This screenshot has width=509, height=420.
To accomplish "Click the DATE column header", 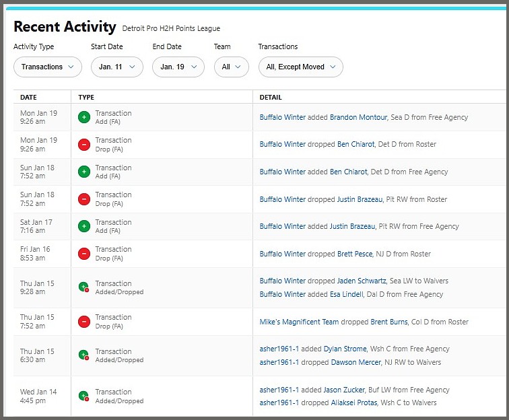I will [29, 98].
